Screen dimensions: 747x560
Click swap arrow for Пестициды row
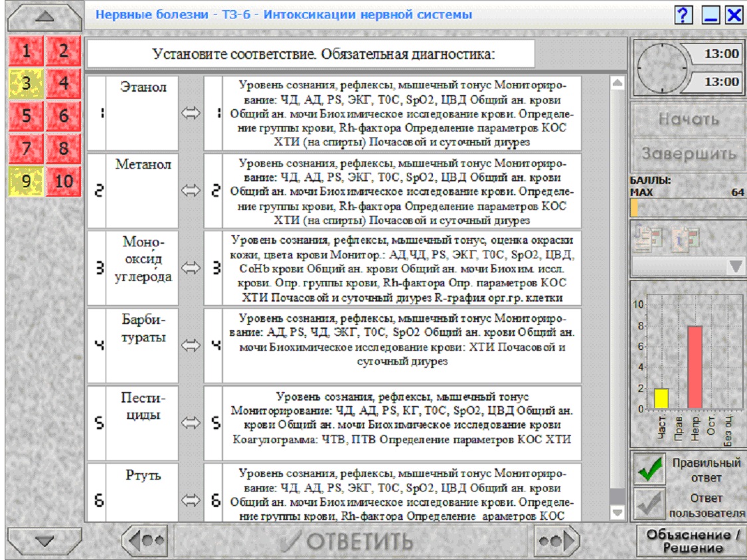tap(191, 422)
